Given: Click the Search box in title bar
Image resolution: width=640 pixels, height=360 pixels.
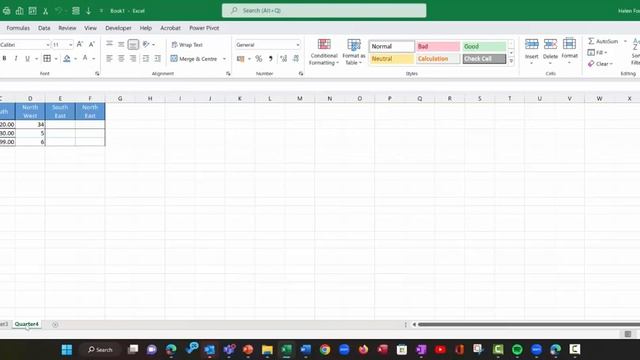Looking at the screenshot, I should pyautogui.click(x=324, y=11).
